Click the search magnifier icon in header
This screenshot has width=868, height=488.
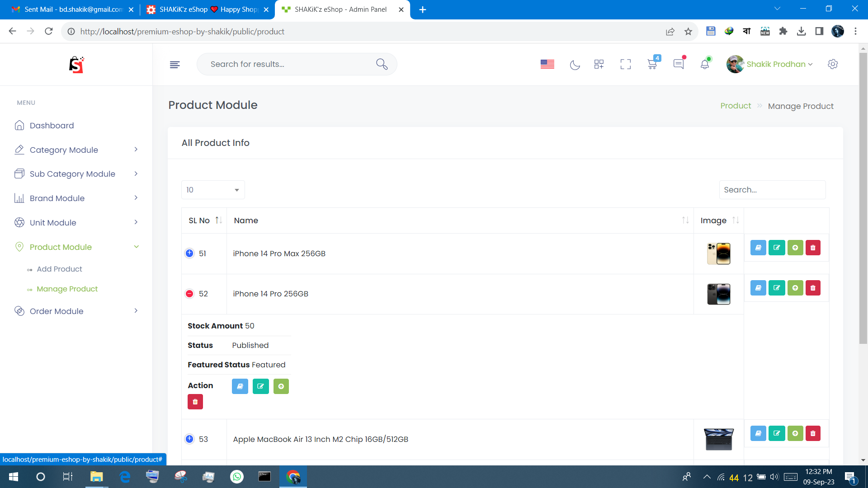[382, 64]
